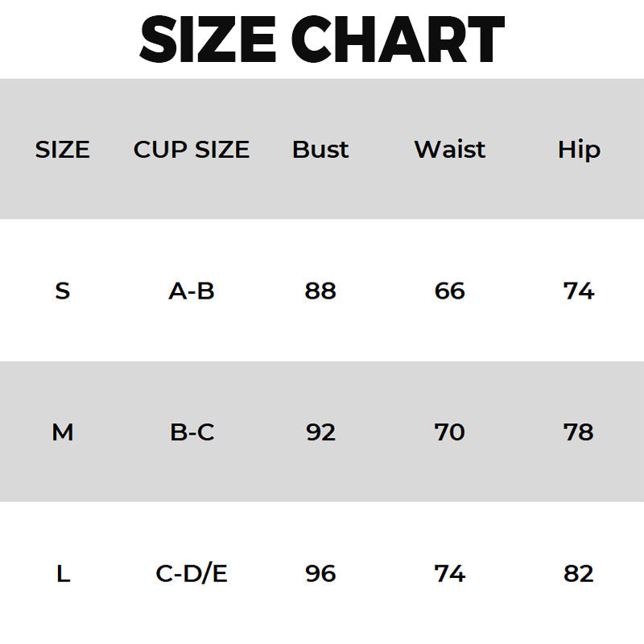Select the Bust column header
Screen dimensions: 644x644
point(320,150)
